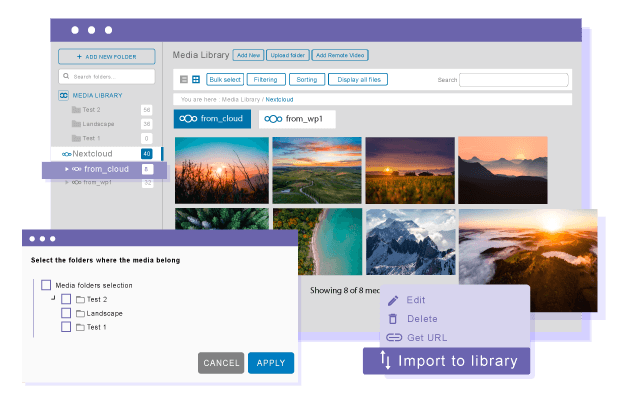
Task: Check the Test 1 folder checkbox
Action: pyautogui.click(x=66, y=327)
